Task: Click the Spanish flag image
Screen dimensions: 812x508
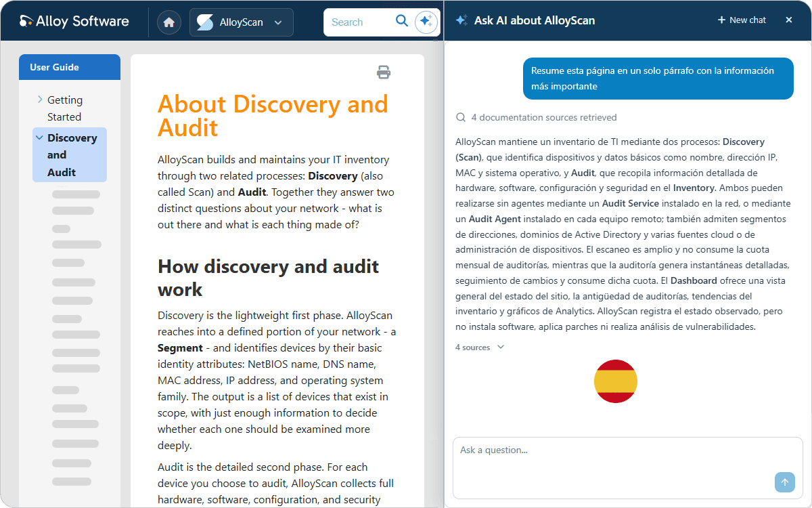Action: tap(616, 381)
